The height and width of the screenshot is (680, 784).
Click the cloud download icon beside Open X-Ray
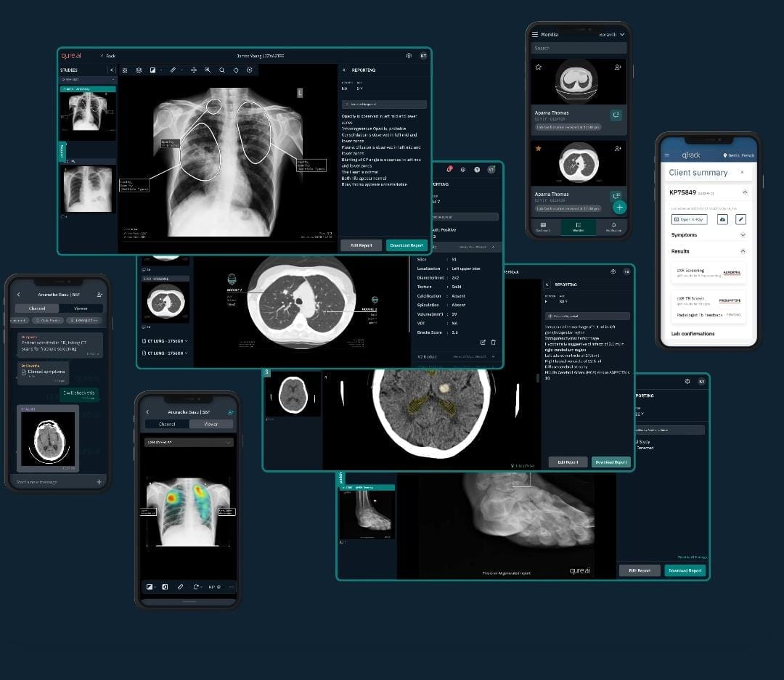722,219
